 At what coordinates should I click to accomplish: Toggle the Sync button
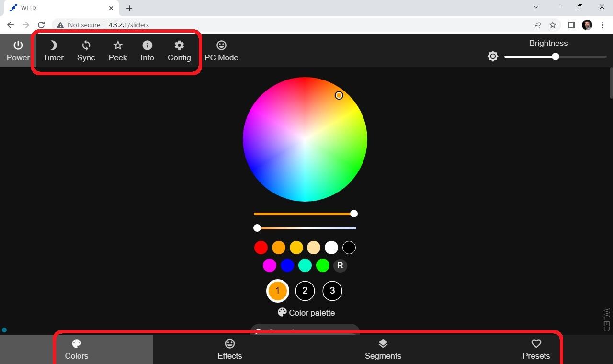click(x=86, y=51)
